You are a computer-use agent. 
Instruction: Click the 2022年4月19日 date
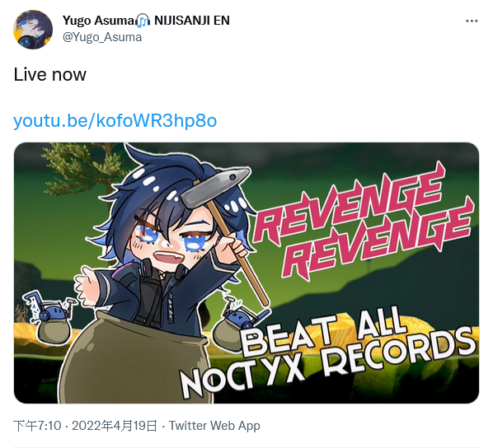114,426
